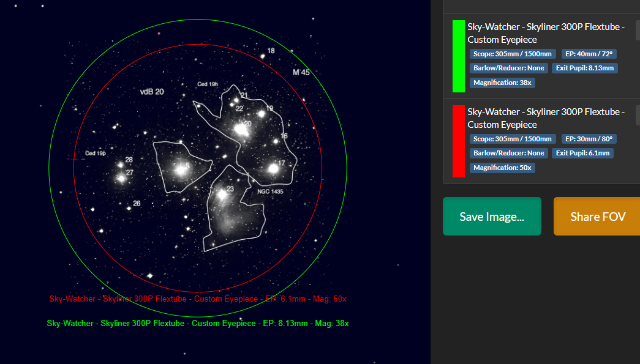
Task: Select the red color swatch for 30mm eyepiece
Action: click(x=458, y=141)
